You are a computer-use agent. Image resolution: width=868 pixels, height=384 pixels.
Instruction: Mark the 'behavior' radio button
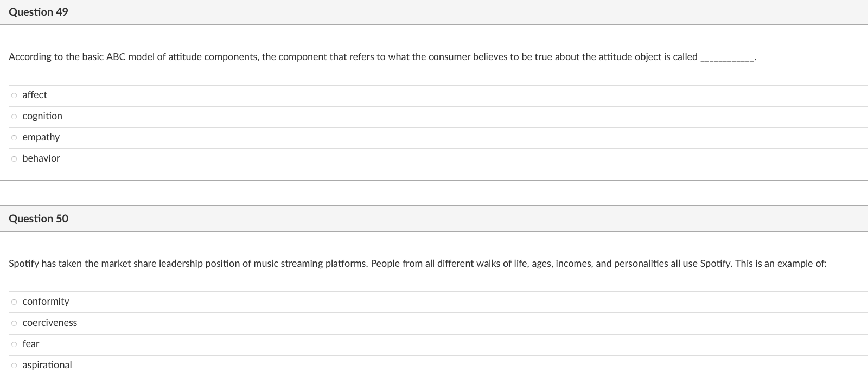coord(14,159)
